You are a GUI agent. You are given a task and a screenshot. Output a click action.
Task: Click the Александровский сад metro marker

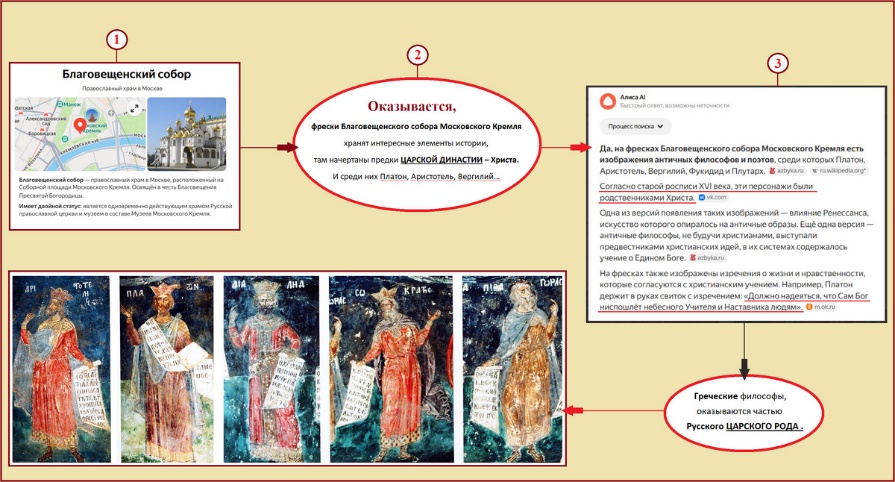coord(46,114)
